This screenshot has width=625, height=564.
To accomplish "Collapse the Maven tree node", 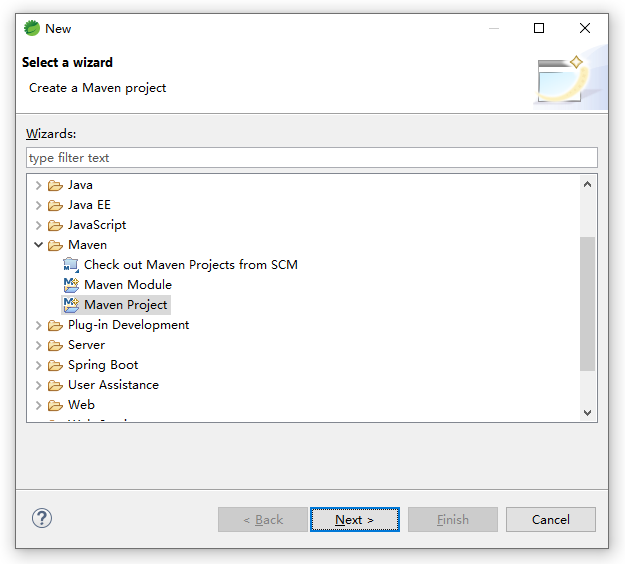I will pyautogui.click(x=39, y=245).
